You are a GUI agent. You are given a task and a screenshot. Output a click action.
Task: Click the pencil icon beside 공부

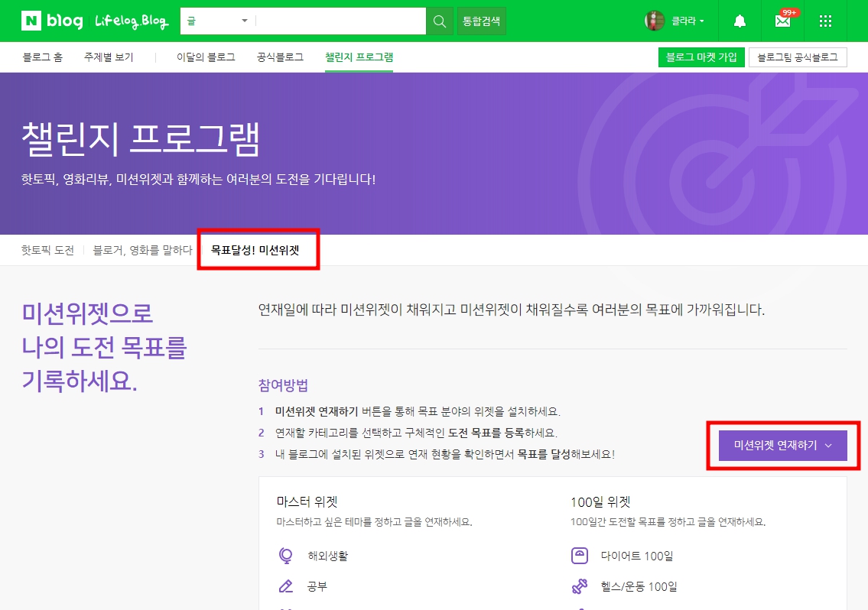(x=286, y=585)
